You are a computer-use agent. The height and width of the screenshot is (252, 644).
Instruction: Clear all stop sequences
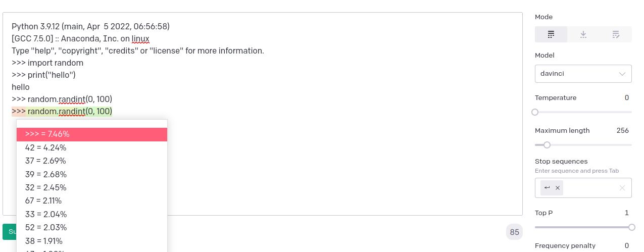point(622,188)
